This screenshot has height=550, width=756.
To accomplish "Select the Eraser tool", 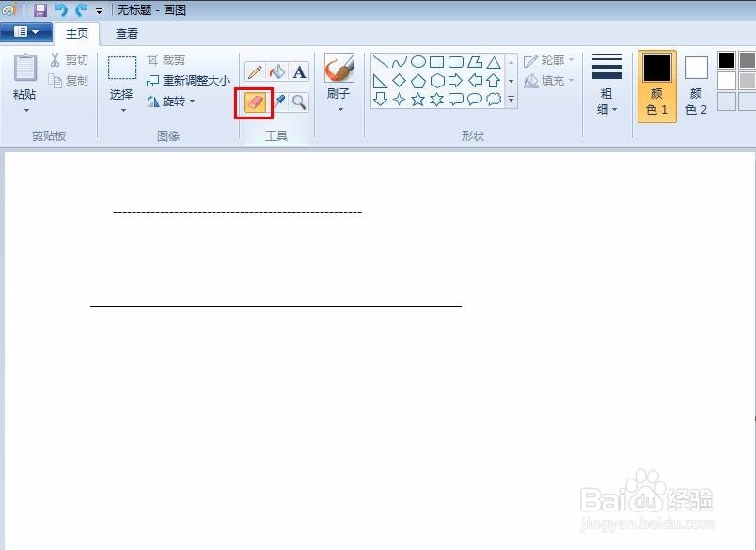I will [x=255, y=102].
